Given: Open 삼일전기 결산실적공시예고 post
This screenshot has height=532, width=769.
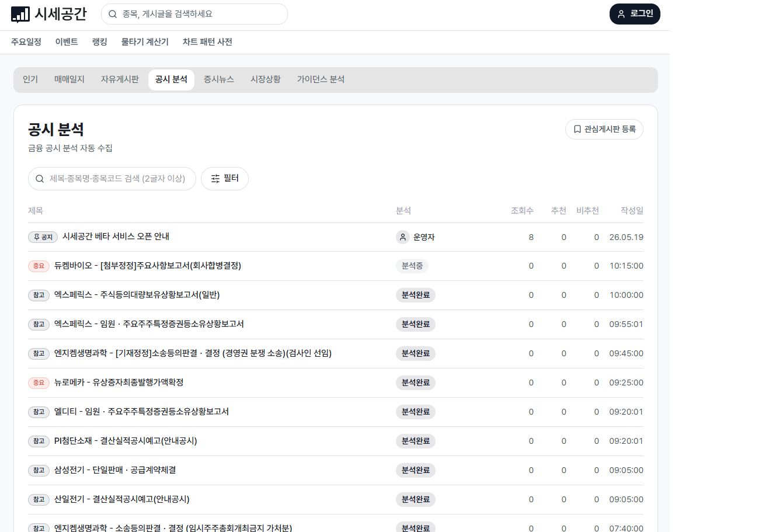Looking at the screenshot, I should [122, 499].
